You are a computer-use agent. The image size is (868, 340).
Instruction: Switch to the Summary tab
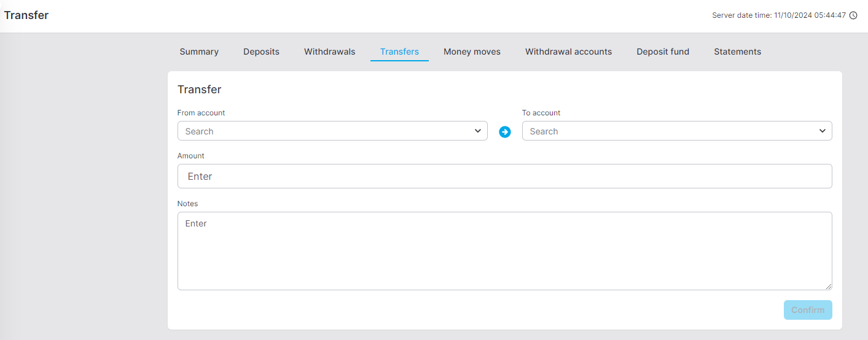[x=199, y=52]
